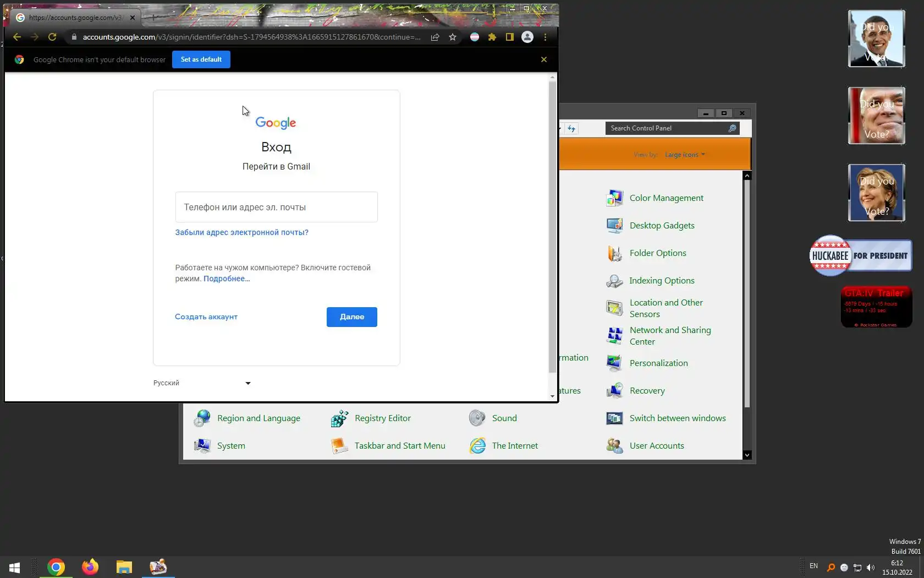924x578 pixels.
Task: Open the 'Large icons' View by dropdown
Action: coord(685,155)
